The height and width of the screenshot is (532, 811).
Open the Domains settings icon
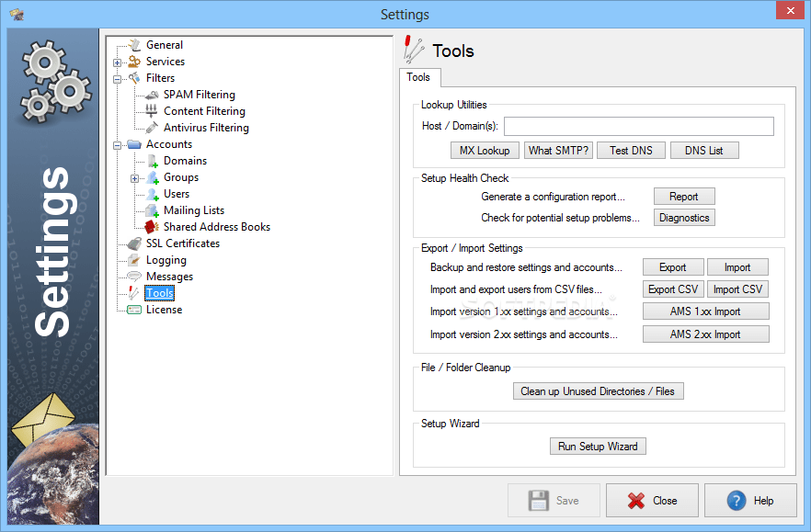[150, 160]
